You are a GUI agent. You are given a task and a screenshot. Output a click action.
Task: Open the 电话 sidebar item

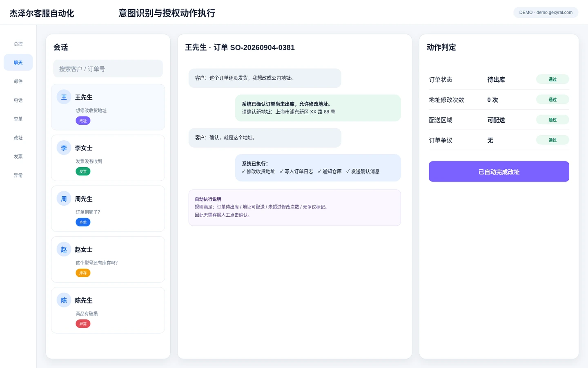coord(18,100)
